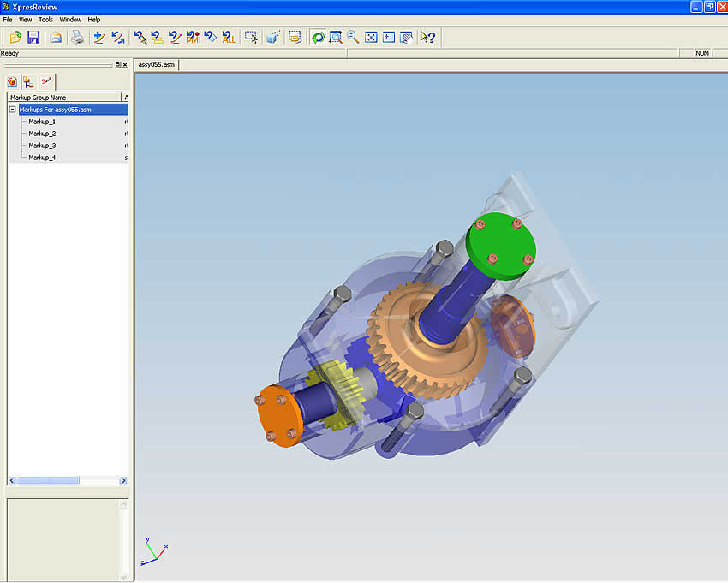Click the NUM status bar indicator
This screenshot has width=728, height=583.
point(702,53)
